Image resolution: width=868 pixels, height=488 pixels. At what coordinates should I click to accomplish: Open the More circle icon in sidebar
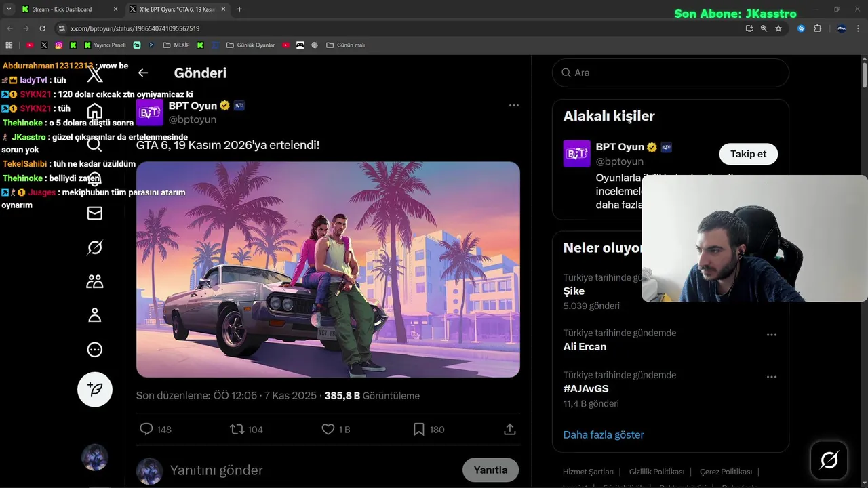pos(95,350)
